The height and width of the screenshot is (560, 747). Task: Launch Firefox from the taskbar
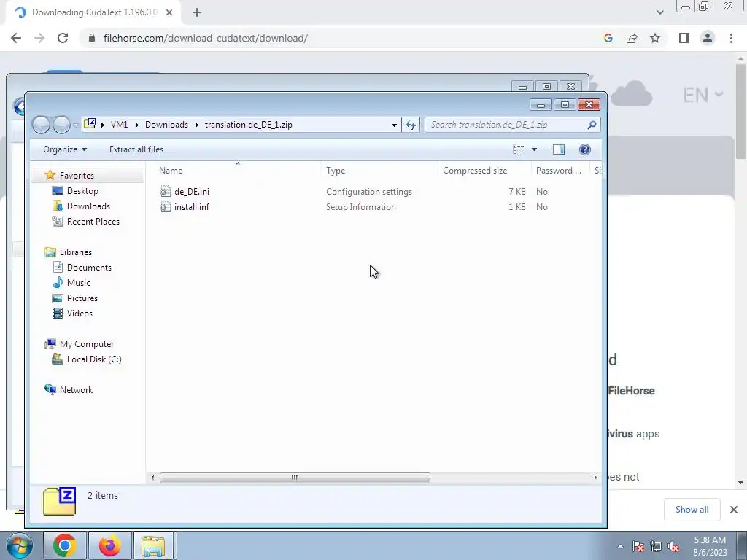109,545
